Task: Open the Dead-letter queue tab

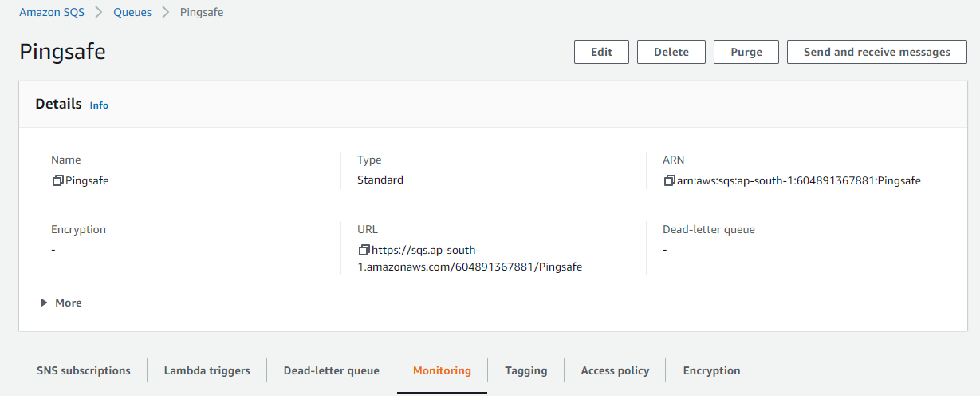Action: click(331, 370)
